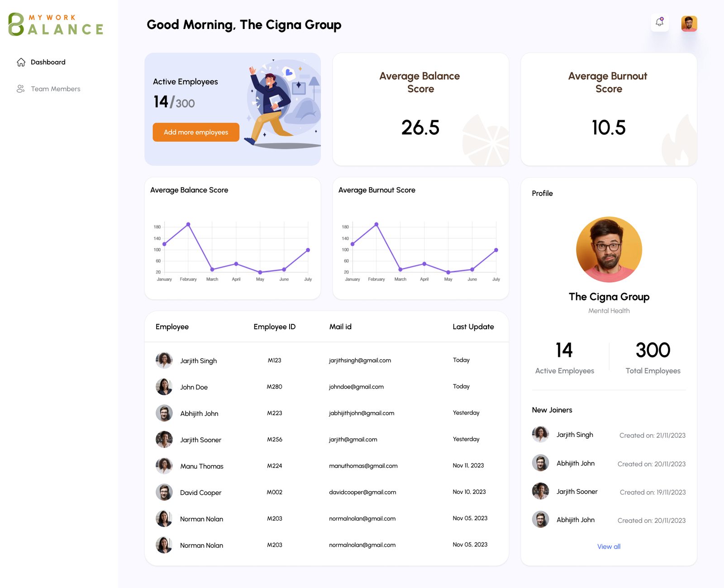Click the Employee column header
This screenshot has height=588, width=724.
(172, 327)
